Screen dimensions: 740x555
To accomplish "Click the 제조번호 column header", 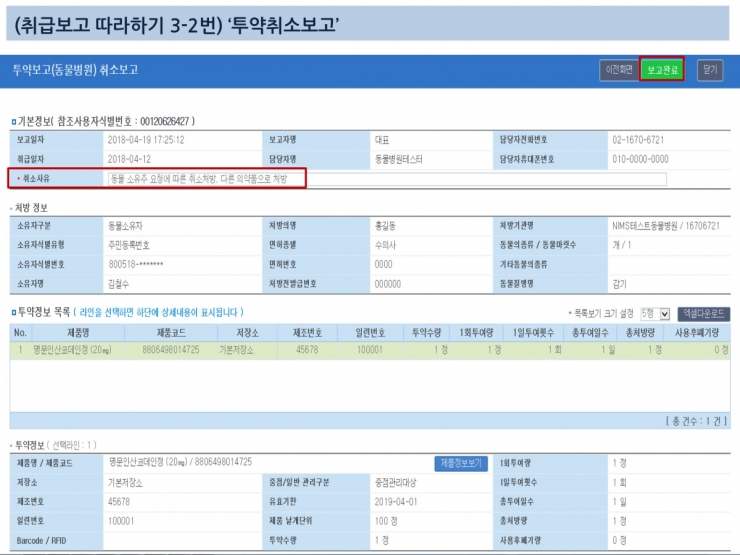I will pos(311,332).
